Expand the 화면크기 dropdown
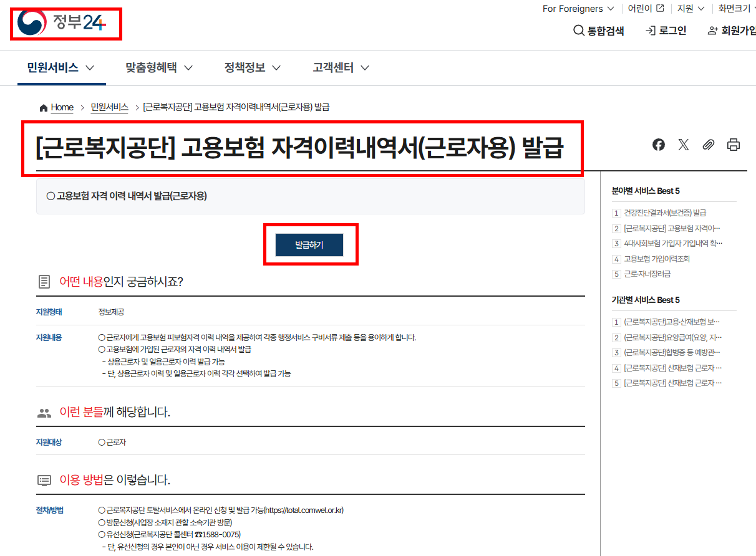Viewport: 756px width, 556px height. click(x=737, y=9)
